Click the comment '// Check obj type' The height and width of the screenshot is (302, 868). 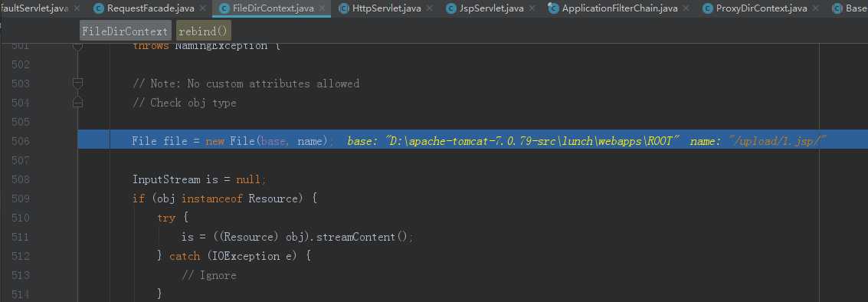[185, 103]
